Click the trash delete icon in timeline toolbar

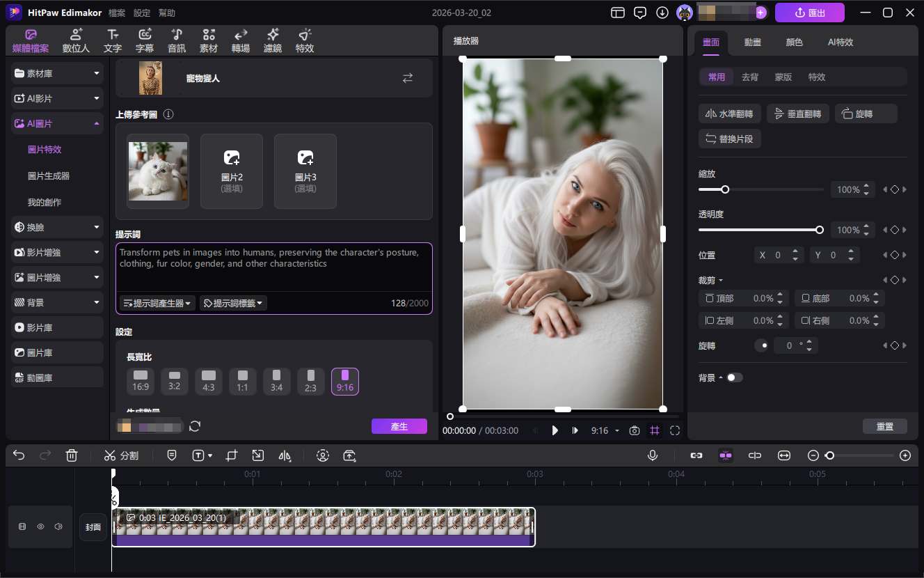[71, 455]
